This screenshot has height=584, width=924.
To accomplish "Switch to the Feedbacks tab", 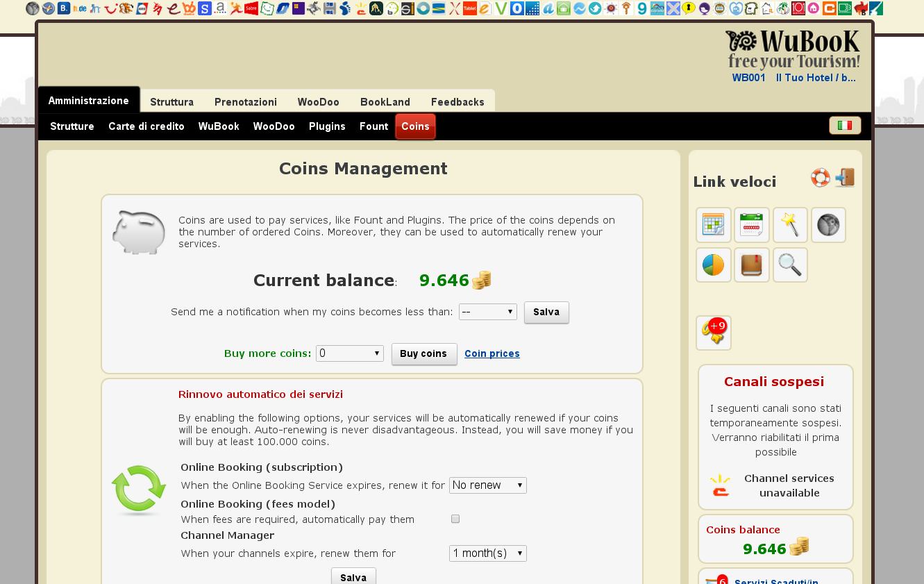I will (457, 102).
